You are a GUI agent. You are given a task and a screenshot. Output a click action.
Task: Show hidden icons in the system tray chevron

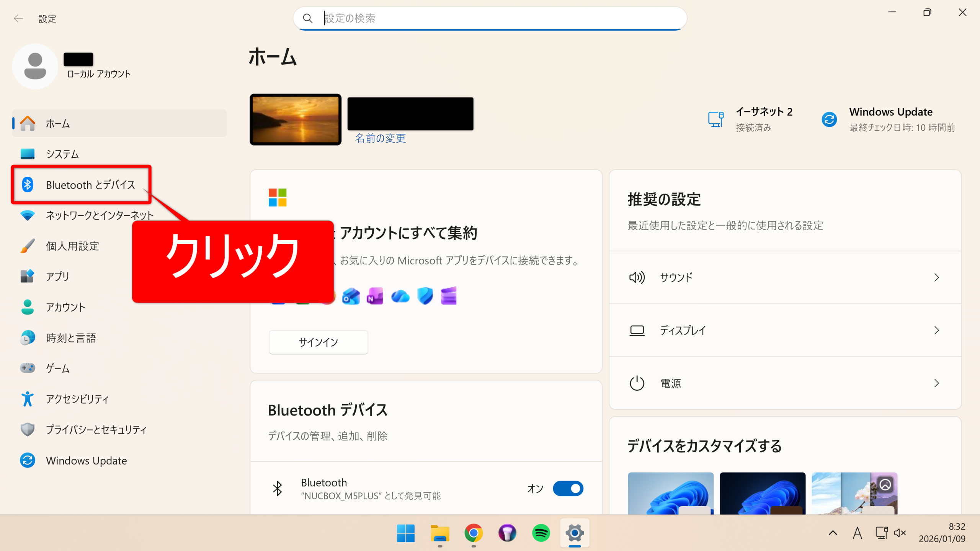833,533
